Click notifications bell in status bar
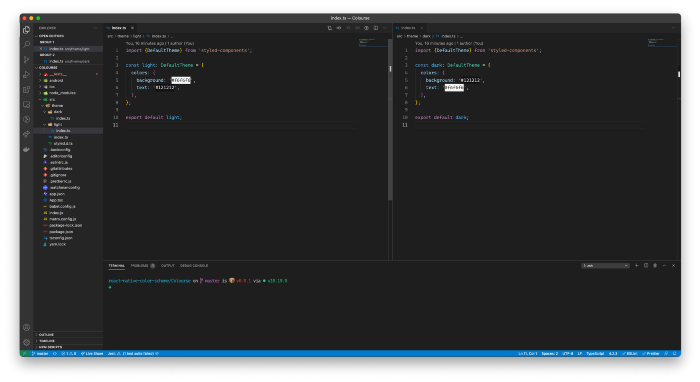Image resolution: width=700 pixels, height=382 pixels. (675, 353)
